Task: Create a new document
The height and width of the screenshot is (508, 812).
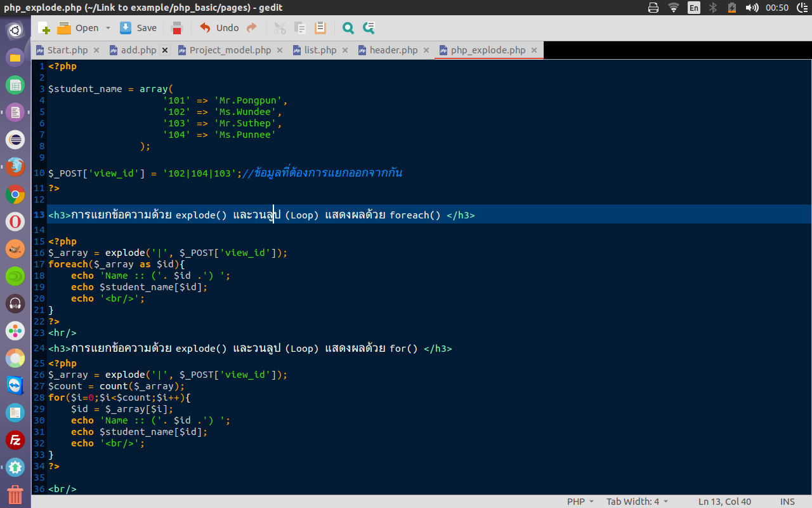Action: click(x=43, y=27)
